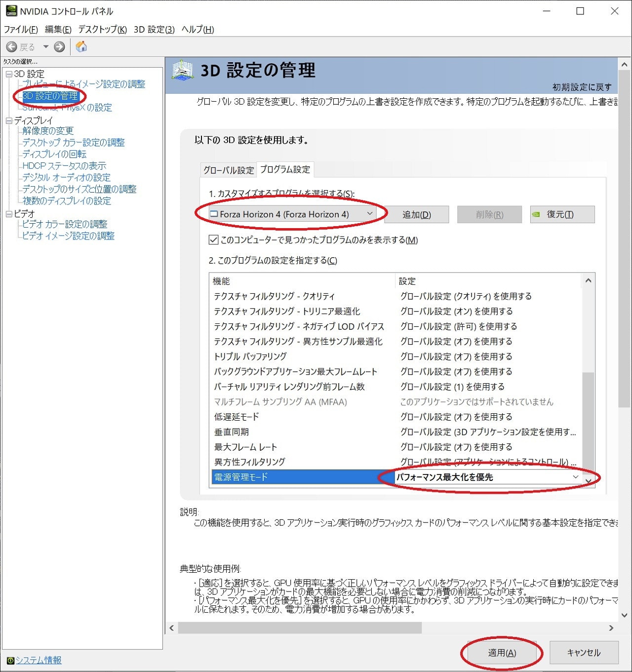Toggle このコンピューターで見つかったプログラムのみを表示する checkbox
632x672 pixels.
click(213, 240)
